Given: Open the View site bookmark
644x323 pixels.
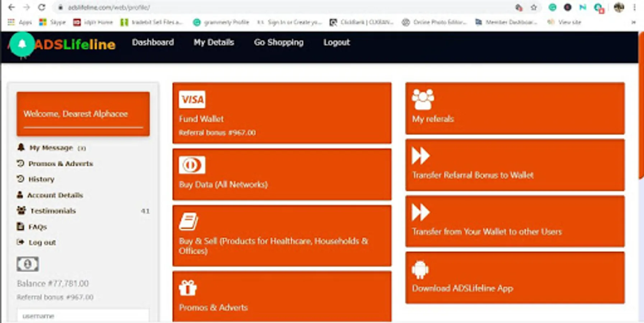Looking at the screenshot, I should [564, 22].
